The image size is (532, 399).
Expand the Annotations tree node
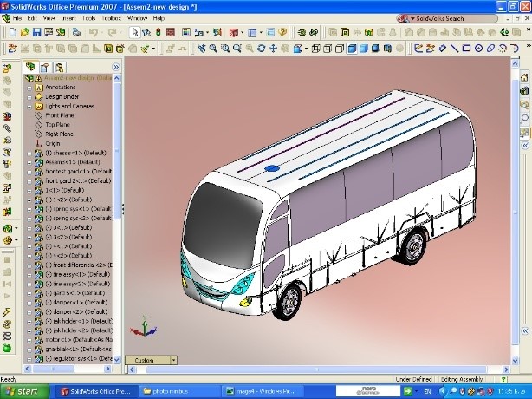pyautogui.click(x=29, y=87)
